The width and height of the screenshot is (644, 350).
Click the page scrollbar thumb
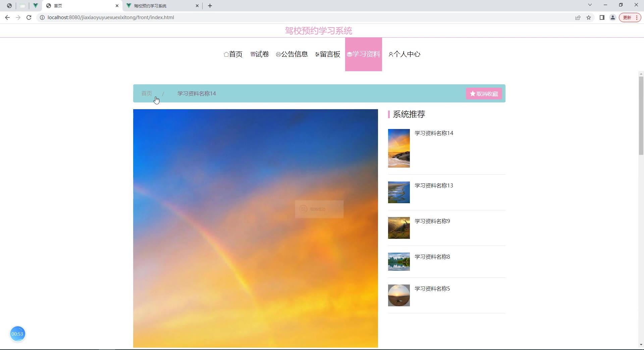641,115
